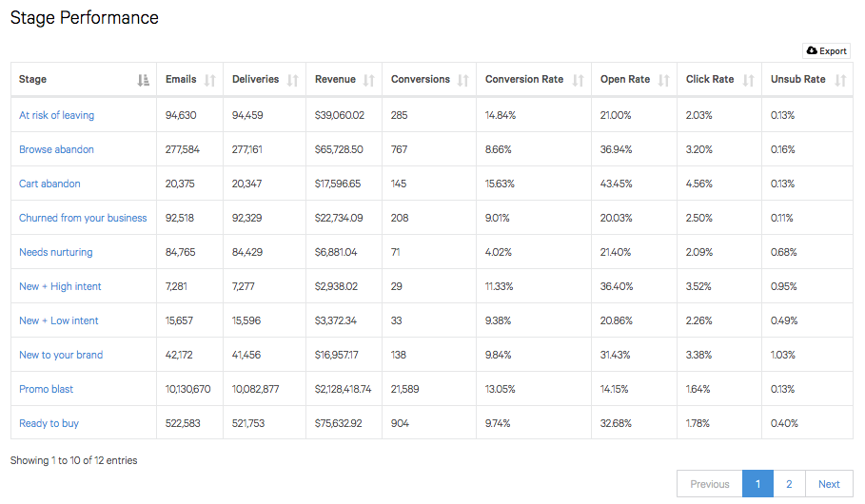Sort table by Stage column icon

point(143,81)
